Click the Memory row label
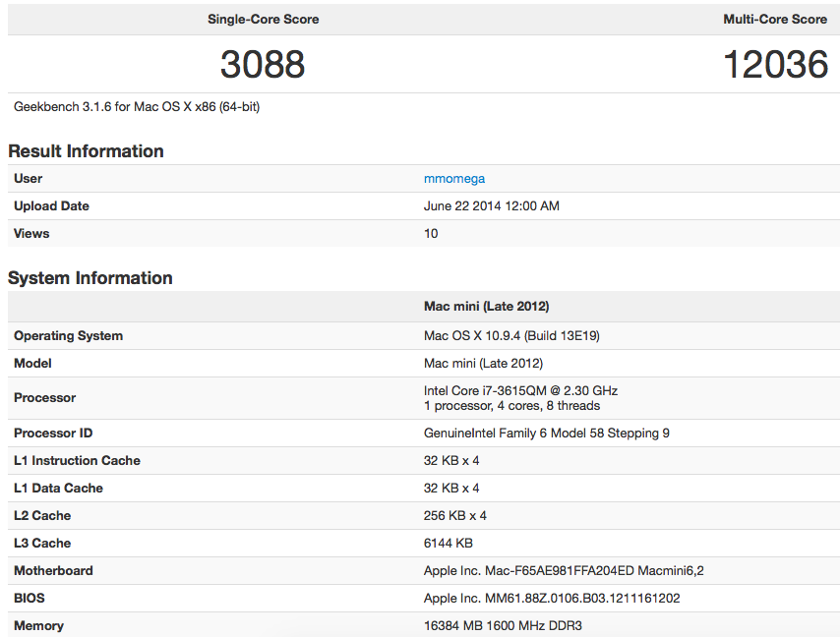This screenshot has height=637, width=840. click(x=38, y=626)
